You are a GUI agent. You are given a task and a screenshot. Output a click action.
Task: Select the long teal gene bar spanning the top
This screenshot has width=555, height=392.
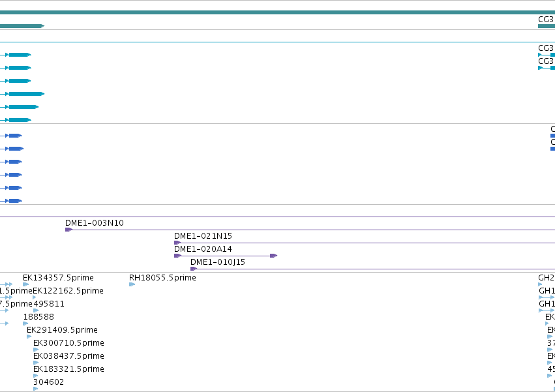[x=278, y=12]
